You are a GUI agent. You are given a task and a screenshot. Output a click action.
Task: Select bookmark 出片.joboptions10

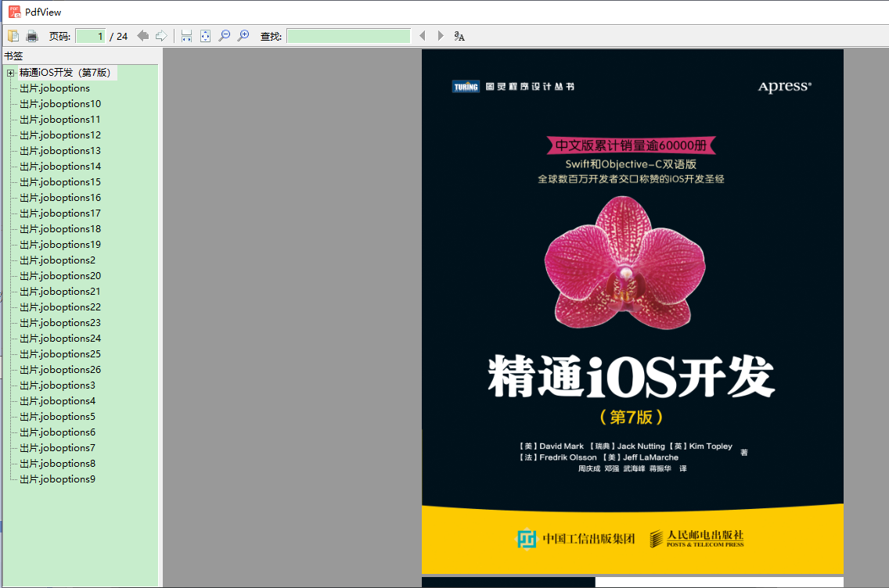coord(60,104)
